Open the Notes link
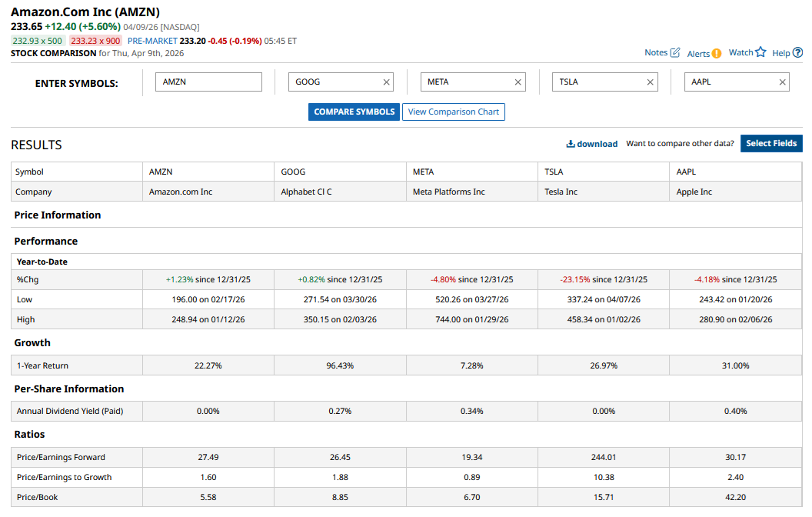812x517 pixels. (656, 52)
